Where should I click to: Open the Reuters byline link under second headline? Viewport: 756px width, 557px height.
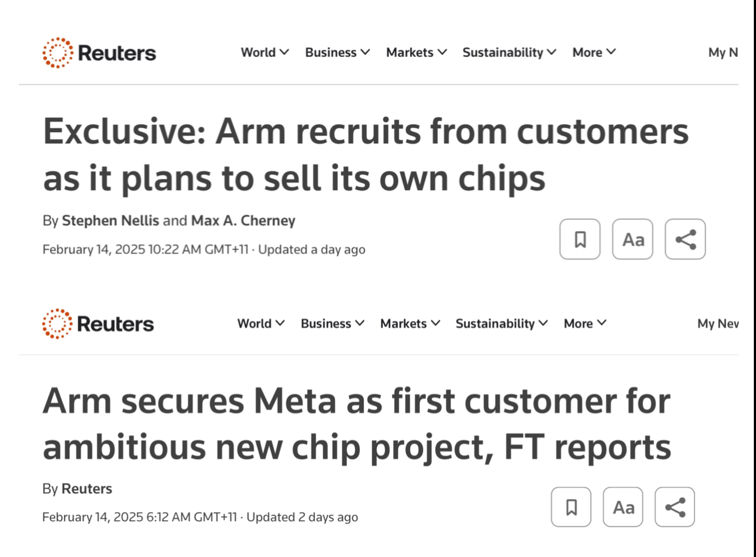87,489
